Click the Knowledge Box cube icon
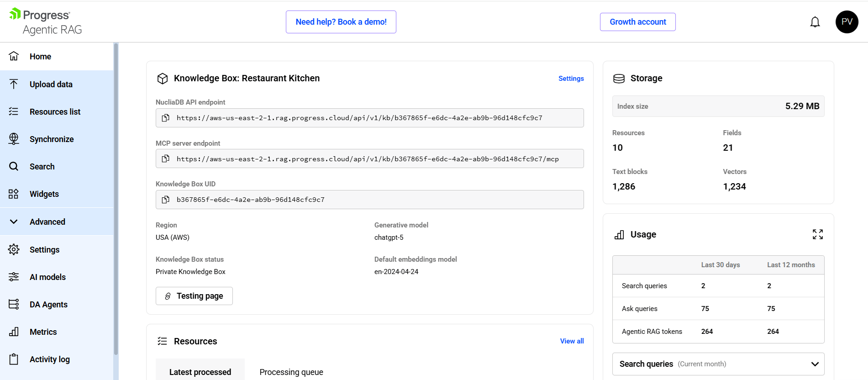868x380 pixels. (x=163, y=79)
